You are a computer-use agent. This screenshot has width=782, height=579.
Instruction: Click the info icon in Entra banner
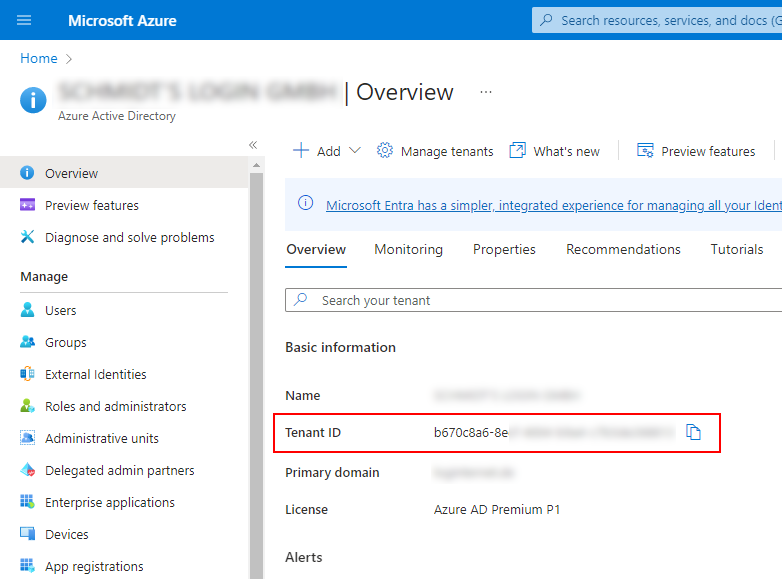point(305,203)
